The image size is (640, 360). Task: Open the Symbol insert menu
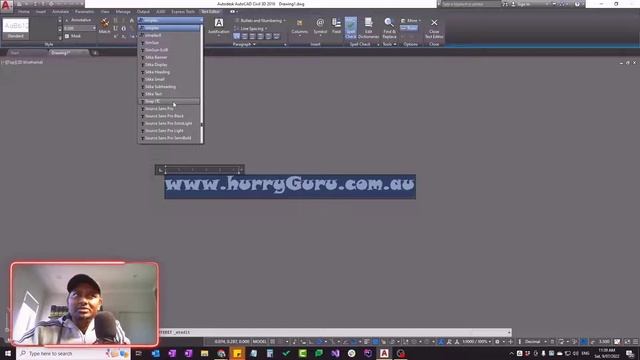pos(320,26)
